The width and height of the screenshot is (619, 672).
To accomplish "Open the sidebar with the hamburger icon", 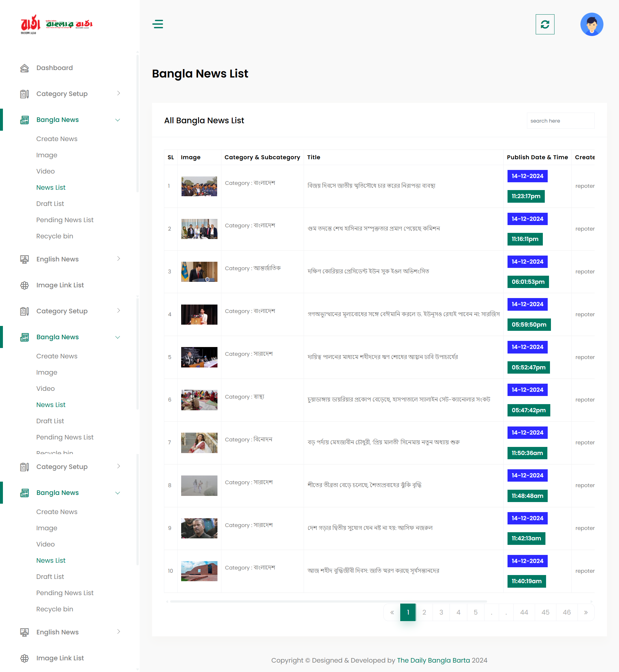I will [x=158, y=24].
